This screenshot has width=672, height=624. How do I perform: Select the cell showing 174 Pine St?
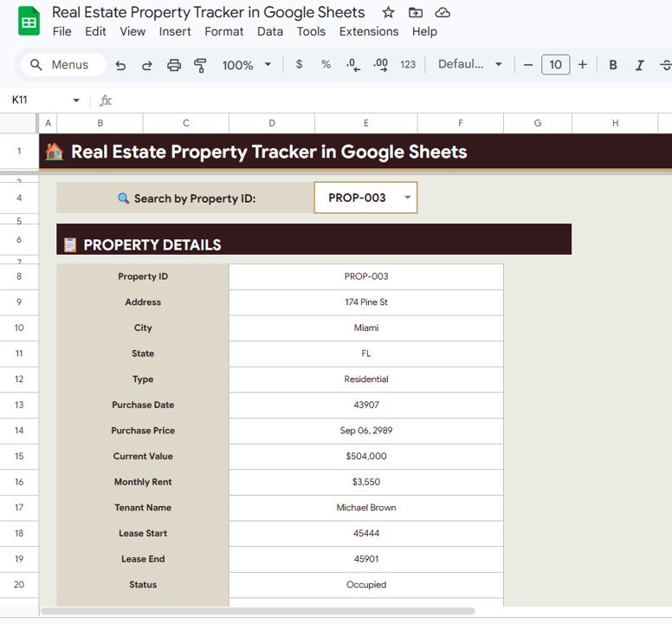(366, 302)
